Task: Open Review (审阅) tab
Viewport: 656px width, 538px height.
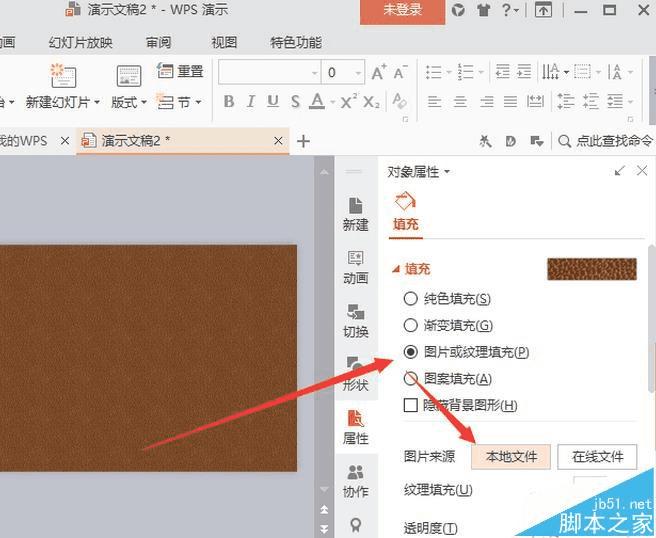Action: coord(159,42)
